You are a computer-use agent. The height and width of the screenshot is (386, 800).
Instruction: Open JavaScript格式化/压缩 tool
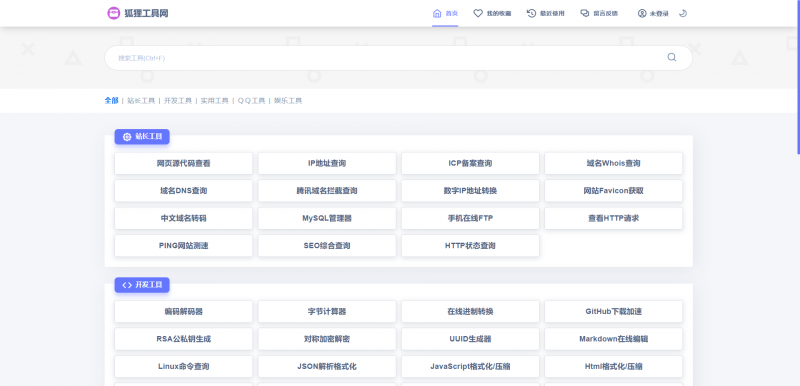[470, 367]
